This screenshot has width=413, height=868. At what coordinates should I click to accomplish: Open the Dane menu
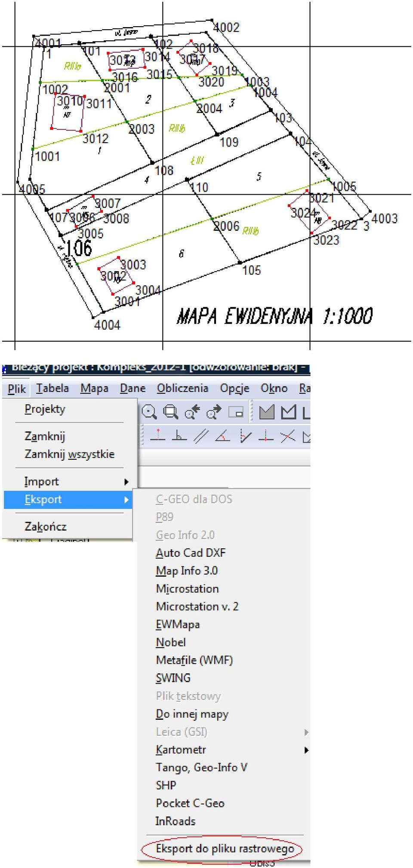coord(133,388)
